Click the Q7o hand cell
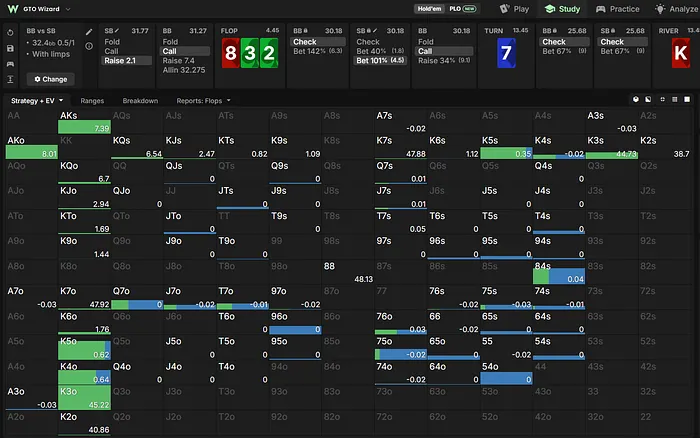The height and width of the screenshot is (438, 700). 137,297
